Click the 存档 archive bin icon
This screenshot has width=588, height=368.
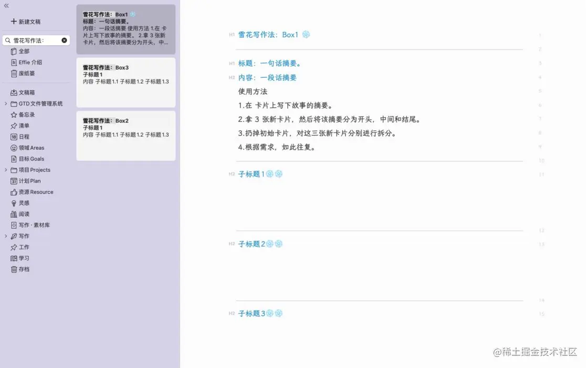14,269
